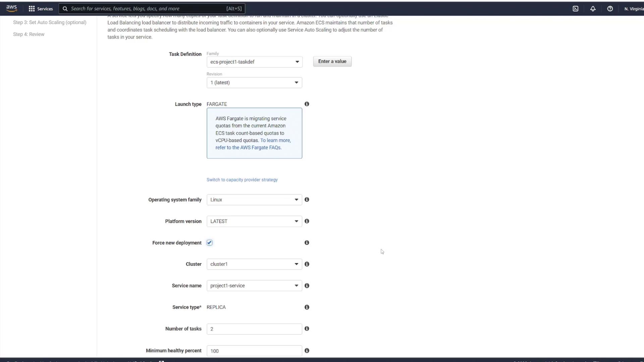Click info icon for Minimum healthy percent
Image resolution: width=644 pixels, height=362 pixels.
[307, 351]
